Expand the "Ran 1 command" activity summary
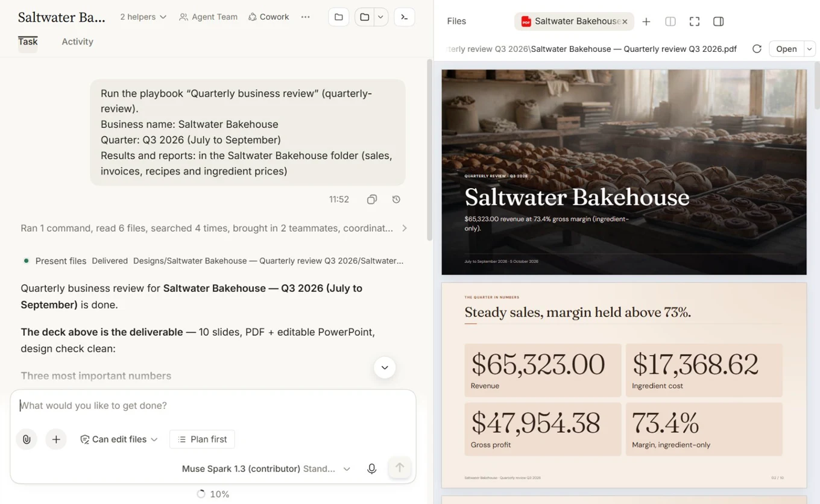 click(214, 228)
